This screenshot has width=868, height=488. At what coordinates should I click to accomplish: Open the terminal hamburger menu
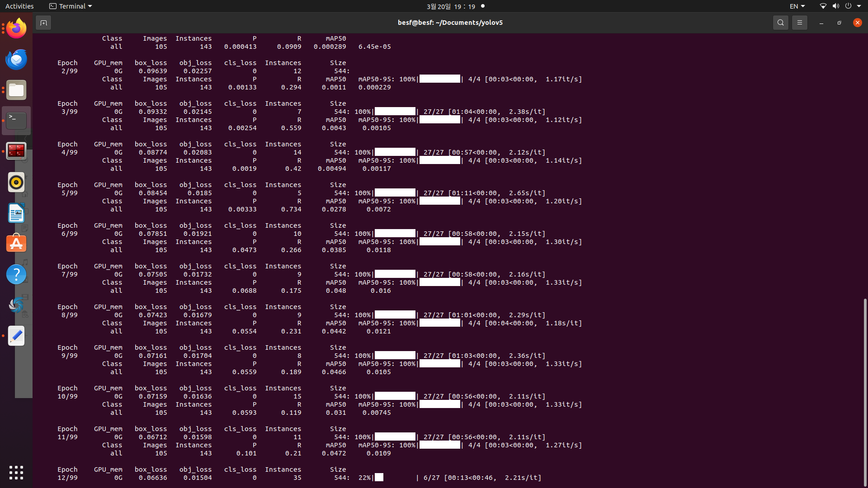tap(799, 23)
